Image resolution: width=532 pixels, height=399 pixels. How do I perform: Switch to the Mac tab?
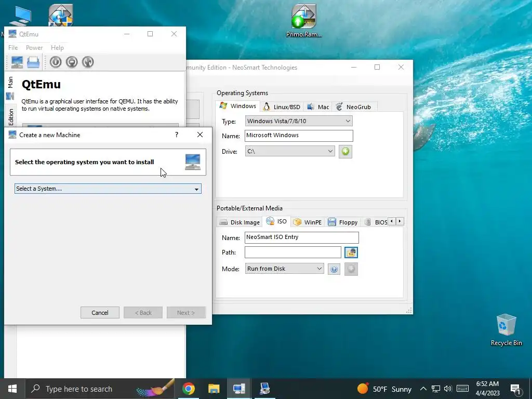click(x=318, y=107)
